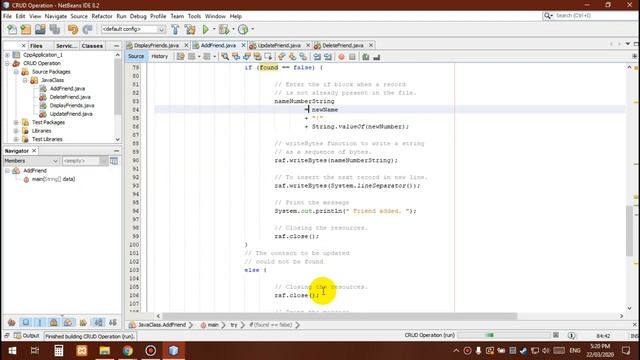Open Google Chrome from the taskbar
Viewport: 640px width, 360px height.
[128, 351]
